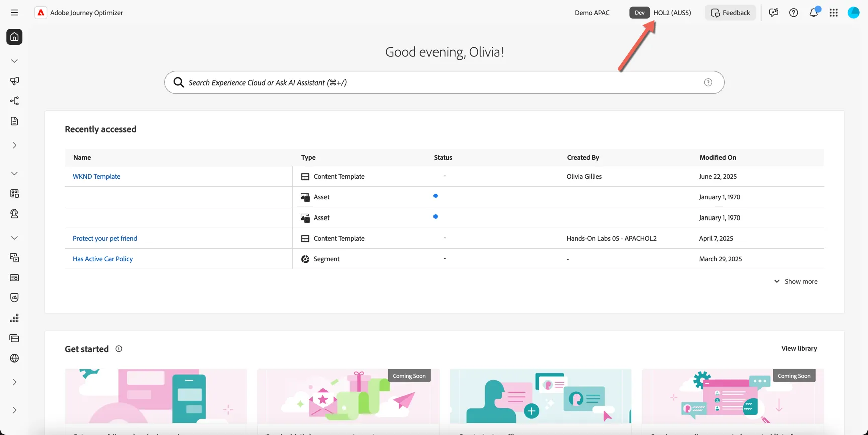Click the search help icon in search bar
This screenshot has width=868, height=435.
click(708, 82)
